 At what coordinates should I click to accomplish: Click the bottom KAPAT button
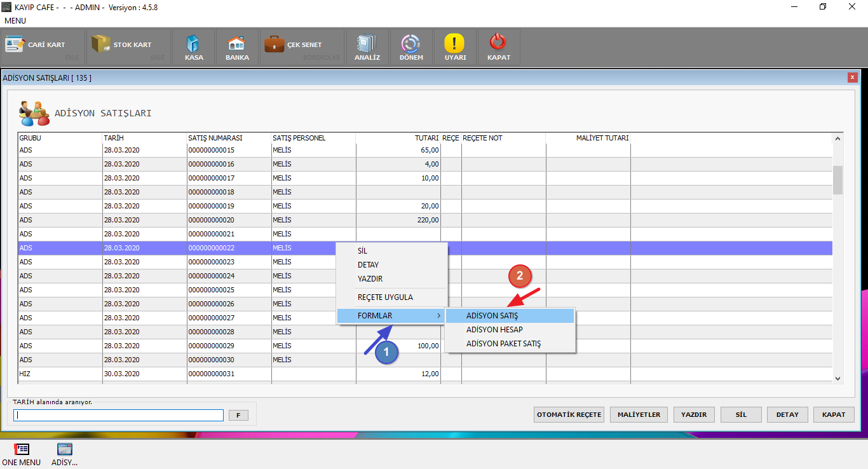coord(834,414)
